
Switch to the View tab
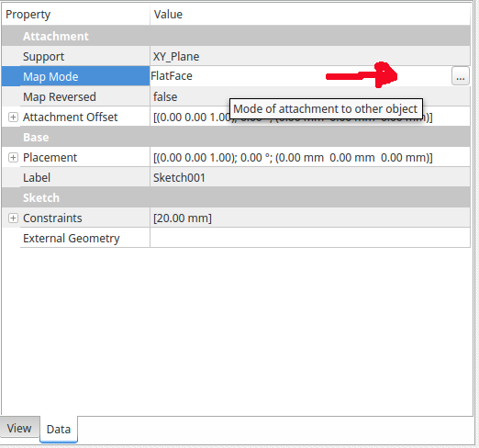(19, 428)
